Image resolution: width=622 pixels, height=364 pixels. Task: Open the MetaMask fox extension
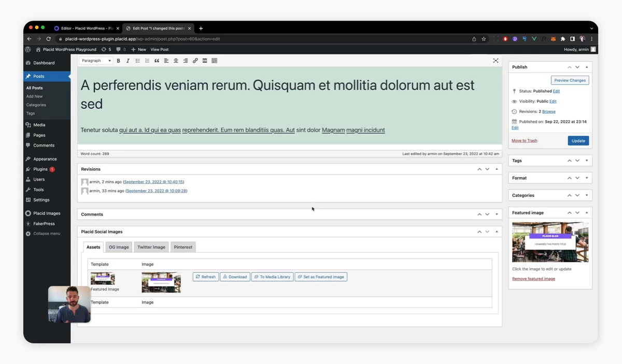(x=553, y=39)
